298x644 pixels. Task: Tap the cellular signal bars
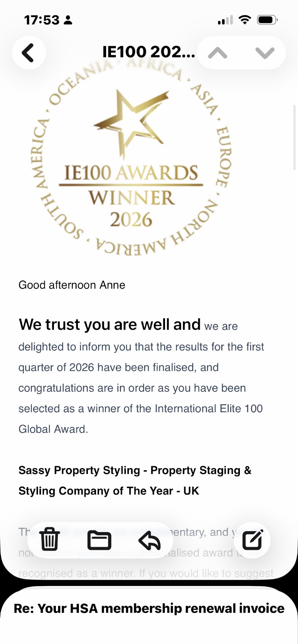coord(225,20)
